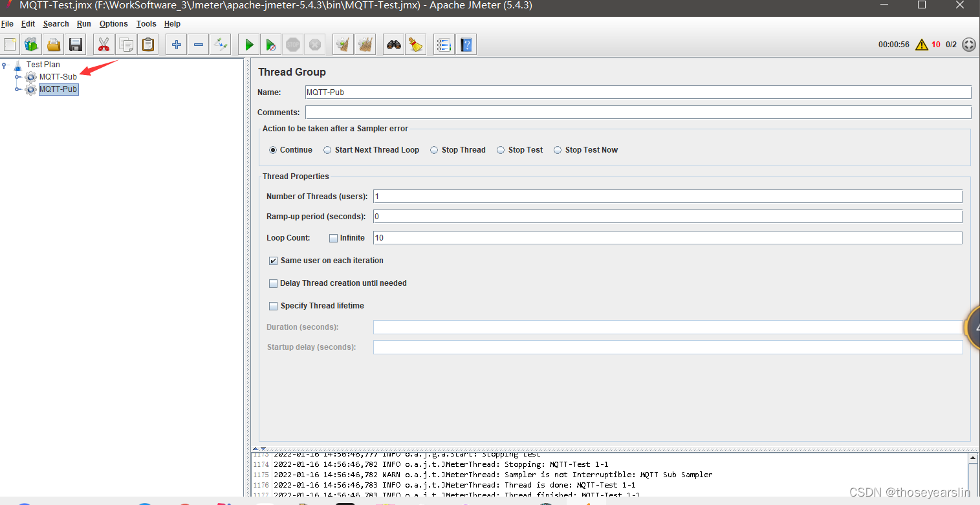Expand the MQTT-Pub tree node
This screenshot has height=505, width=980.
coord(18,89)
